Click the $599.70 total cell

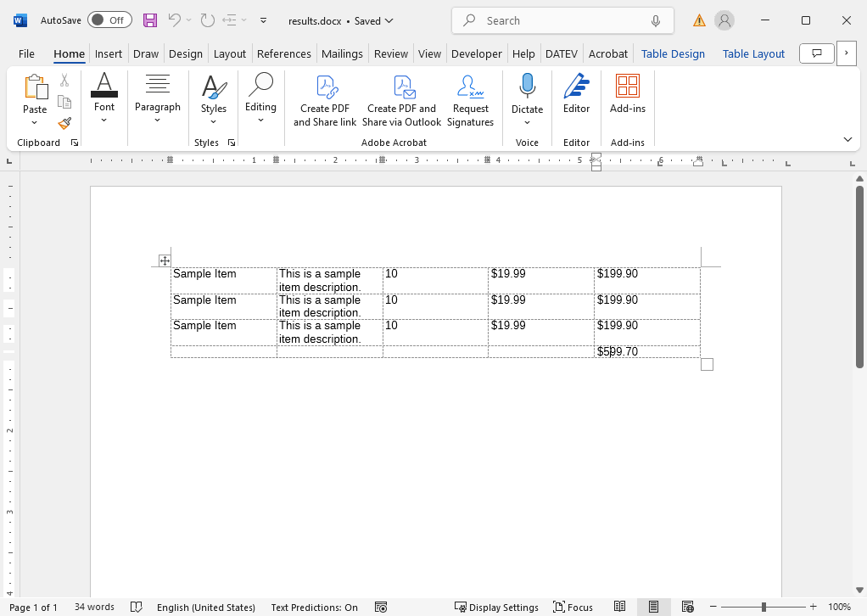(x=647, y=351)
